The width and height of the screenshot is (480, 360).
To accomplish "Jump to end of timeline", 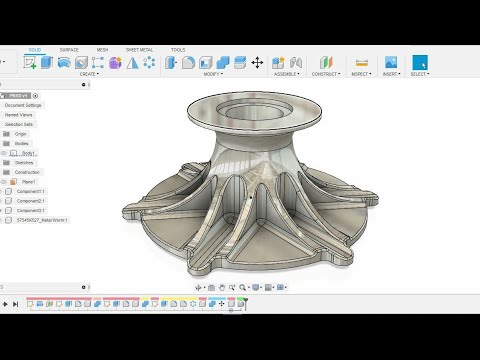I will (15, 304).
